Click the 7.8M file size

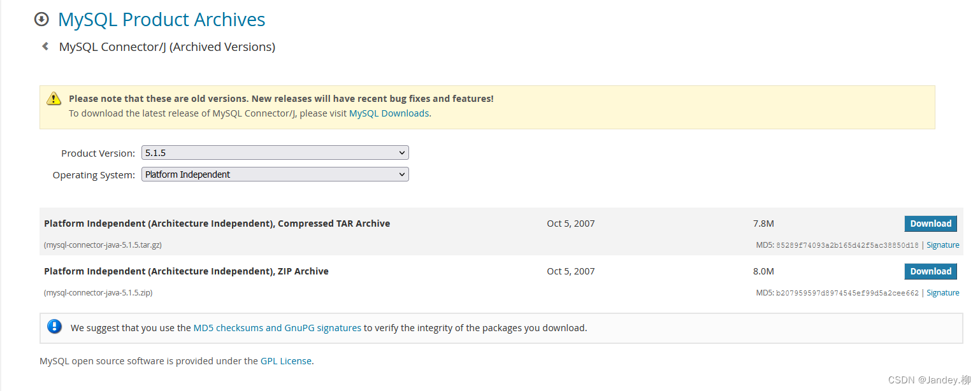[763, 224]
